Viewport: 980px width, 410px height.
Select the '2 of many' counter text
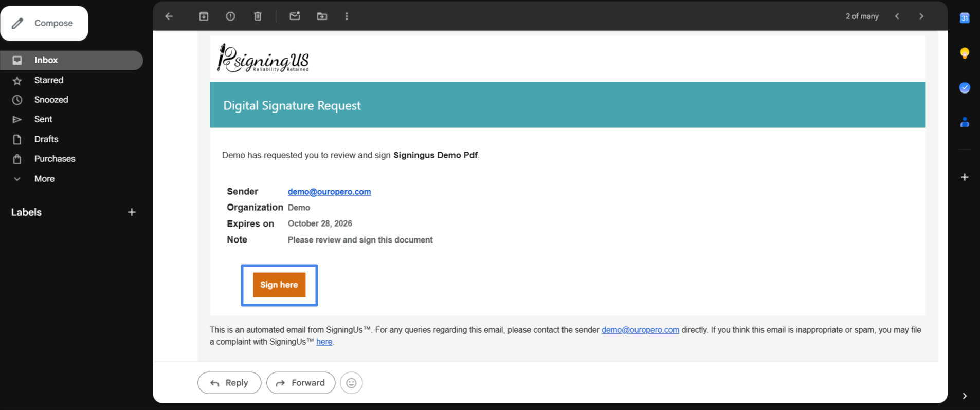(x=862, y=16)
